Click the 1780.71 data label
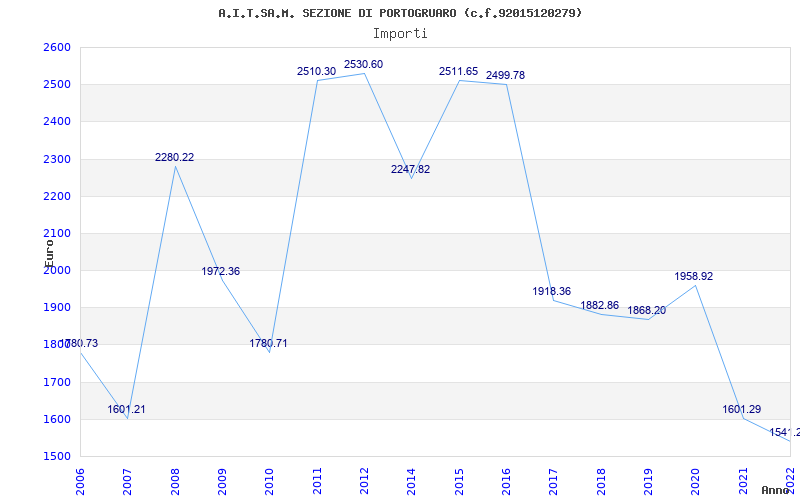This screenshot has width=800, height=500. point(268,343)
